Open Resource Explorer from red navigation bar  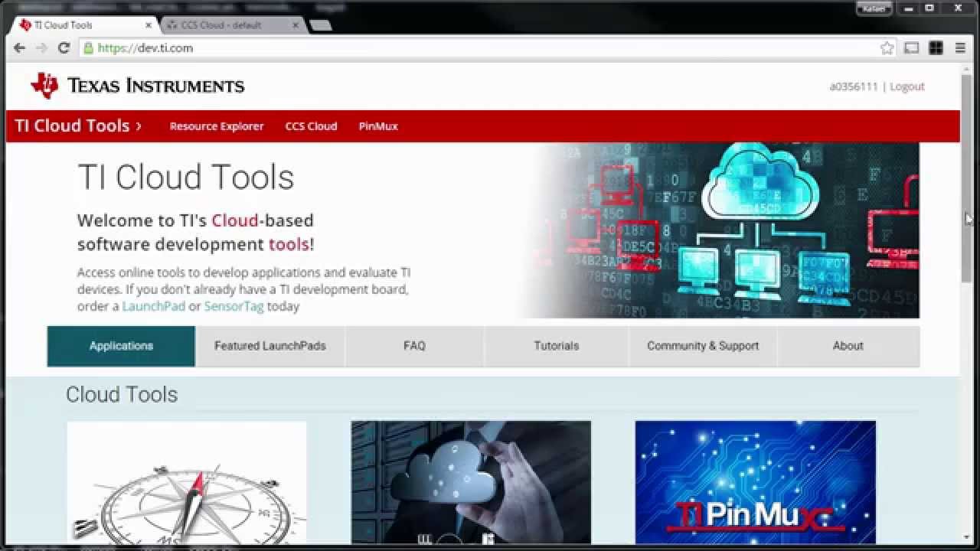click(x=217, y=126)
